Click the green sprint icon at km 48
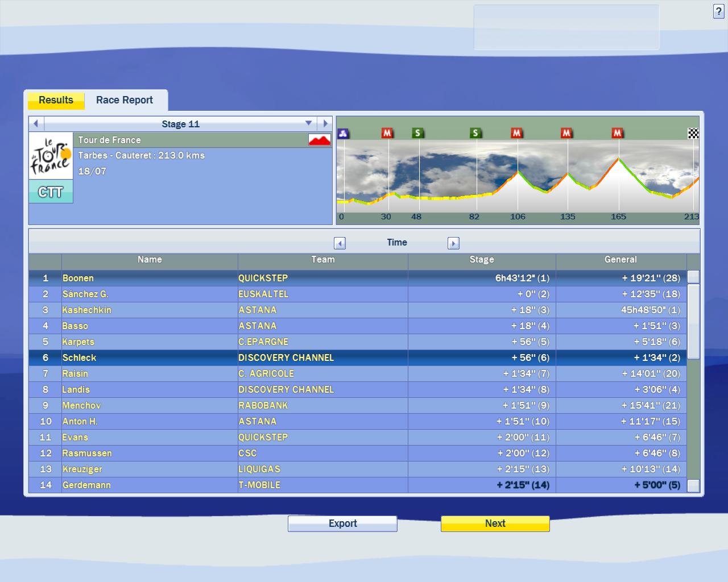Viewport: 728px width, 582px height. tap(418, 133)
